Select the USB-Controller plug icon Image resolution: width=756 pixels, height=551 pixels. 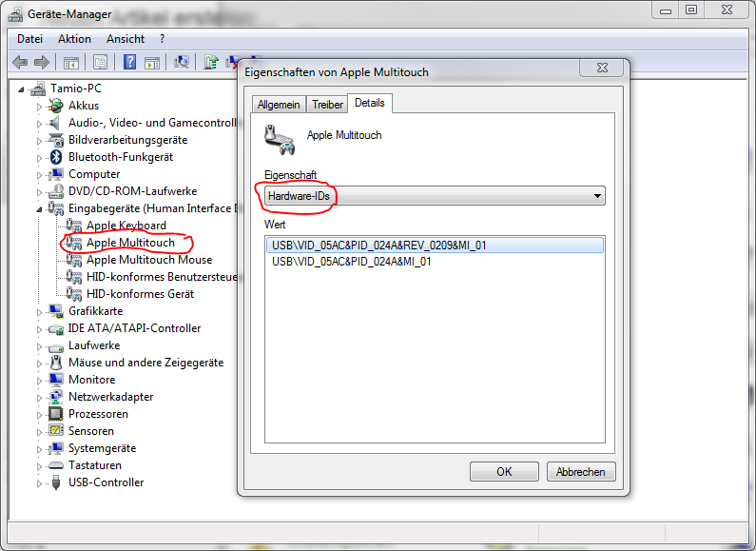point(56,482)
